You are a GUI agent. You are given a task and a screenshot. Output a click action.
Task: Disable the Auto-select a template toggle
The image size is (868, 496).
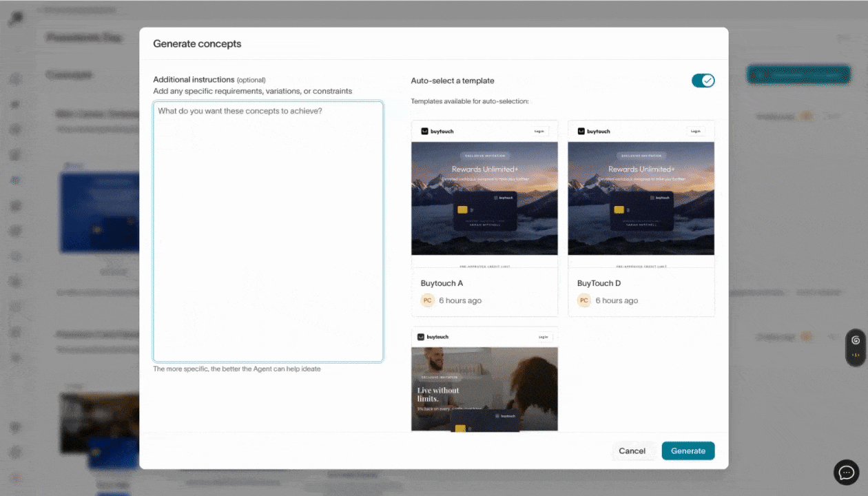tap(703, 81)
